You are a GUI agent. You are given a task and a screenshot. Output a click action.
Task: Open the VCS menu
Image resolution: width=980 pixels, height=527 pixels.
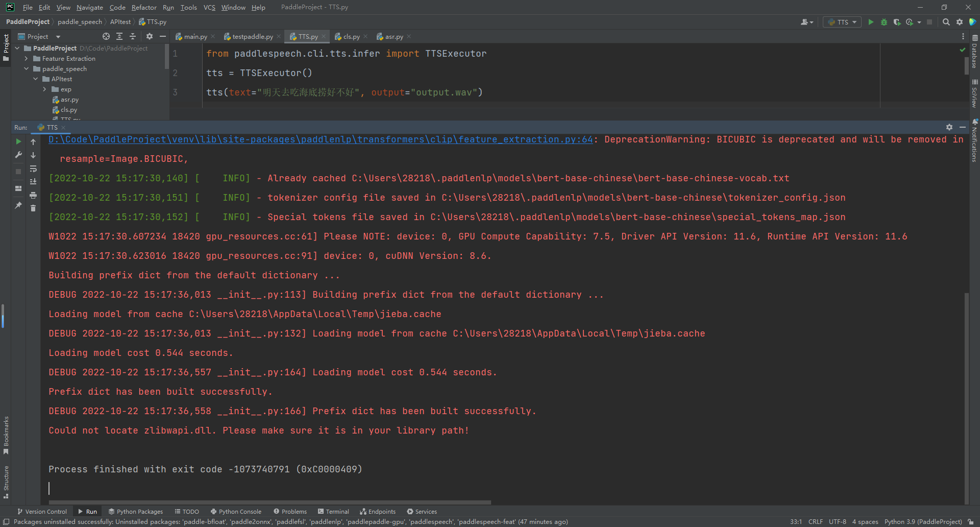pos(209,7)
